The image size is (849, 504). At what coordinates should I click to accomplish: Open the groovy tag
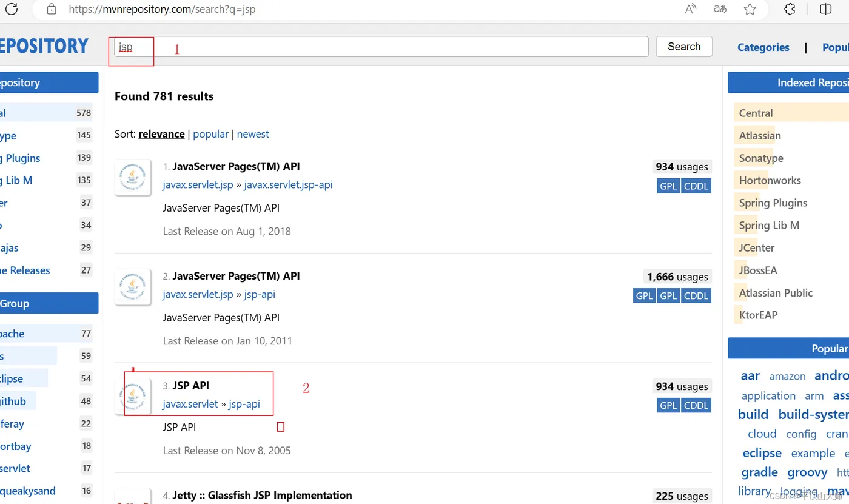(x=807, y=472)
